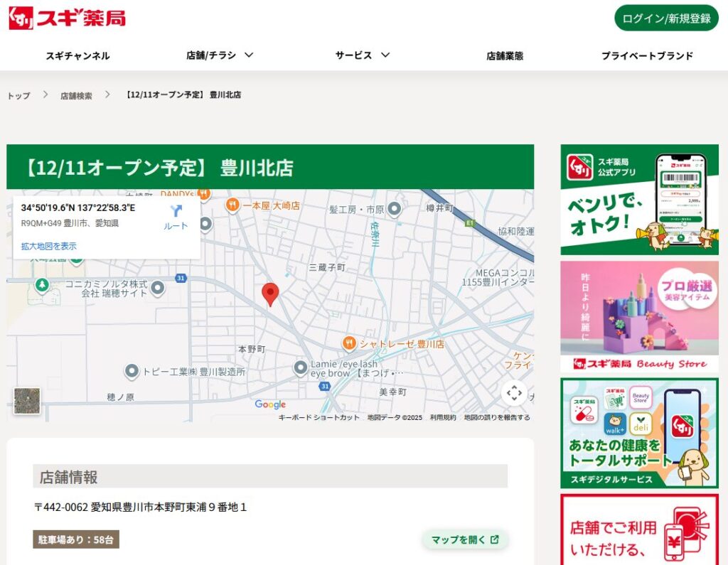Click the Konica Minolta map marker
The image size is (728, 565).
pos(158,288)
